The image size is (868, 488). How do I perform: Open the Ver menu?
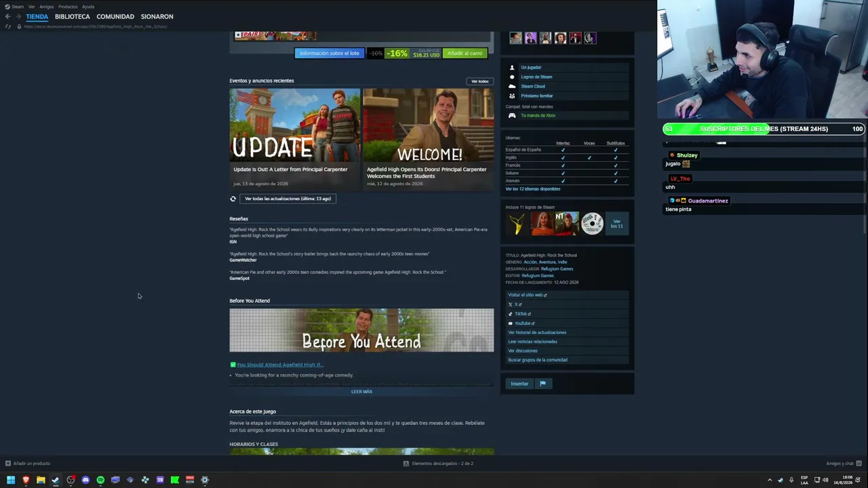point(32,7)
